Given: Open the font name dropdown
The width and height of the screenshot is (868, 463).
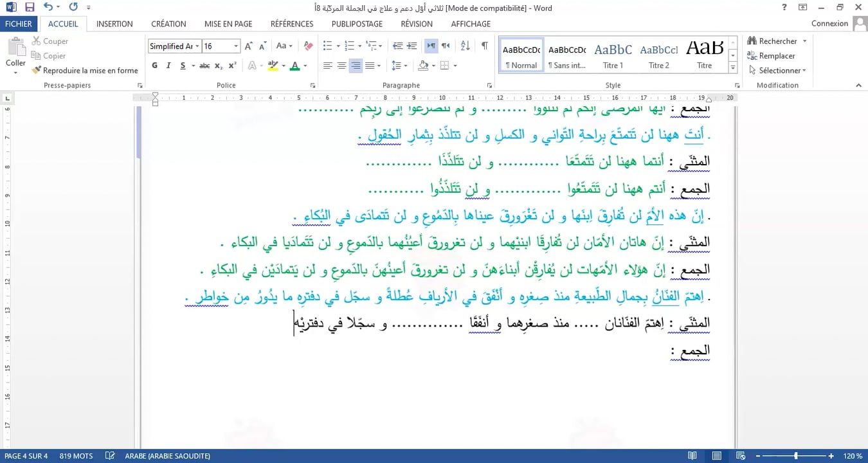Looking at the screenshot, I should tap(197, 46).
